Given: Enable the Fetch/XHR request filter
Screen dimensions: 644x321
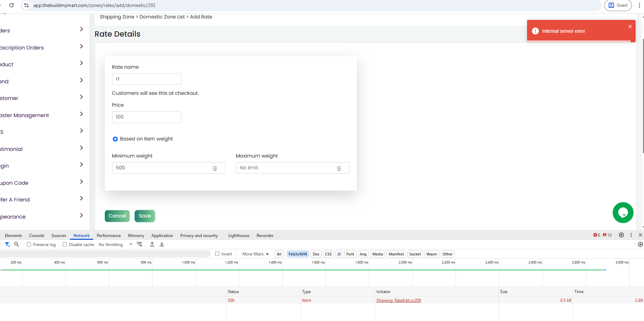Looking at the screenshot, I should (298, 254).
